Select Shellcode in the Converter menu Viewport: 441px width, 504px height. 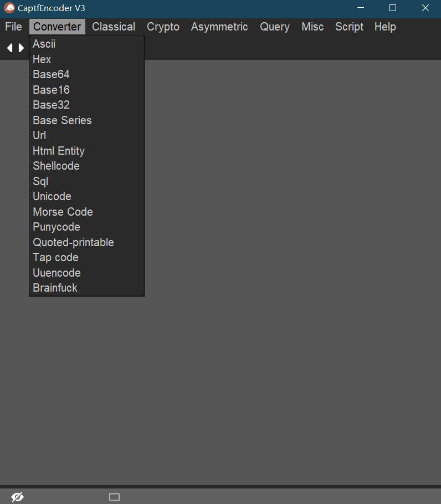coord(56,166)
